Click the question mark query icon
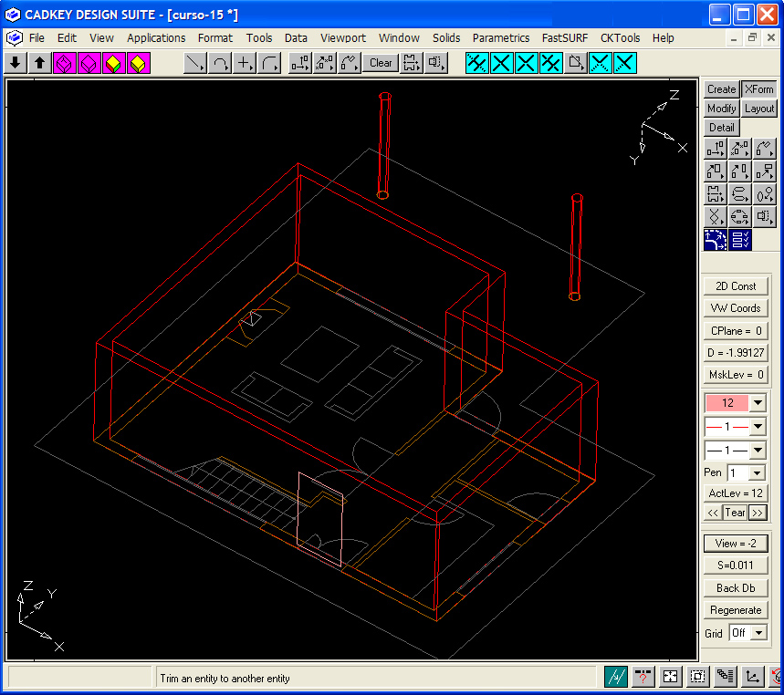Screen dimensions: 784x695 (x=643, y=677)
